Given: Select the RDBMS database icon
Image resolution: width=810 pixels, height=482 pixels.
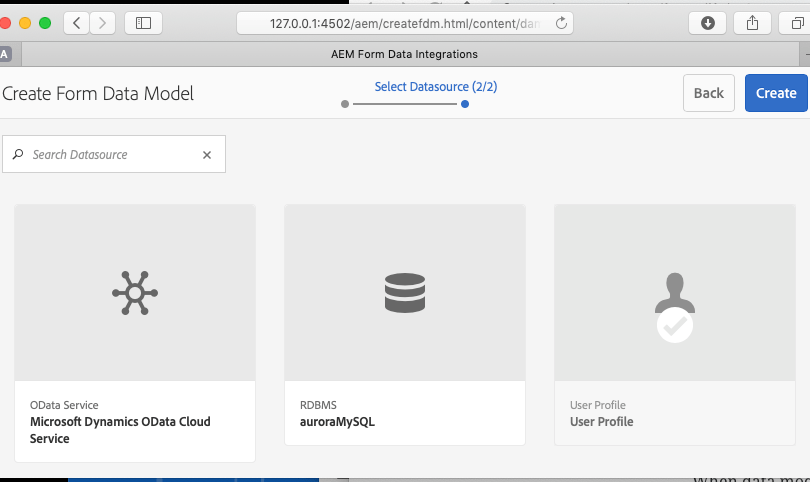Looking at the screenshot, I should [x=405, y=293].
